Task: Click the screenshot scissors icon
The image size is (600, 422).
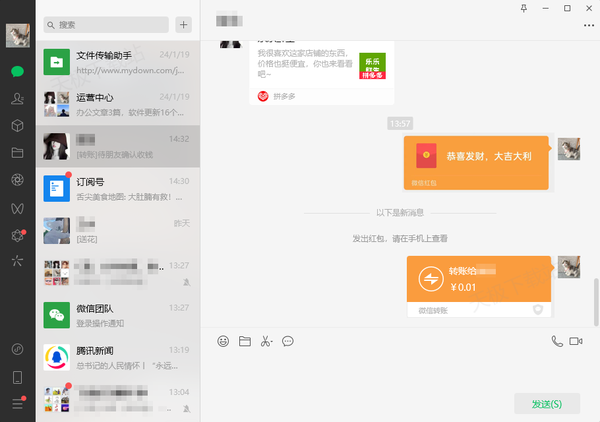Action: click(266, 341)
